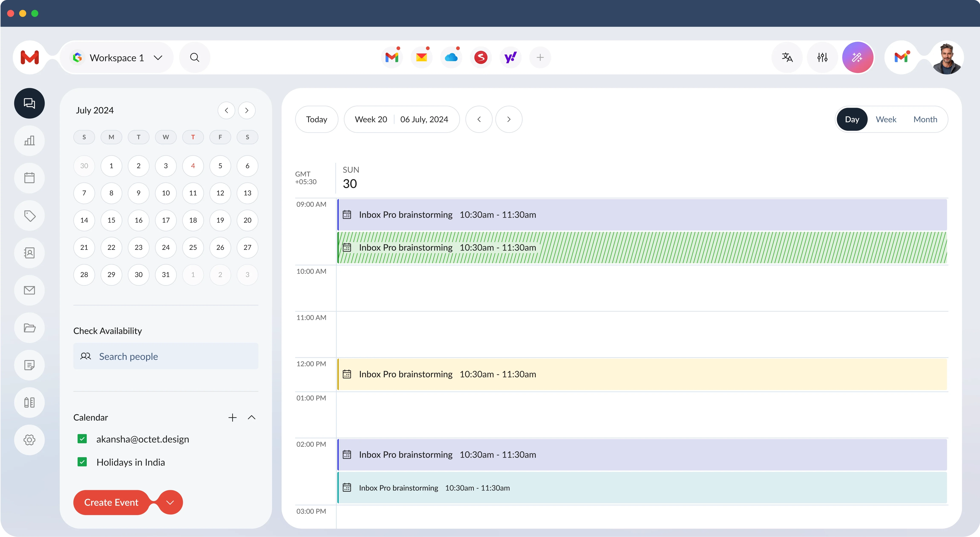Open the yellow 12:00 PM Inbox Pro brainstorming event
The width and height of the screenshot is (980, 537).
(642, 374)
